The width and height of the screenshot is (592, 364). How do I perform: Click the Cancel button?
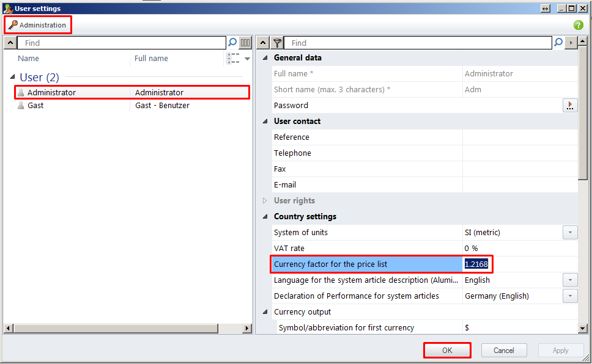tap(504, 351)
